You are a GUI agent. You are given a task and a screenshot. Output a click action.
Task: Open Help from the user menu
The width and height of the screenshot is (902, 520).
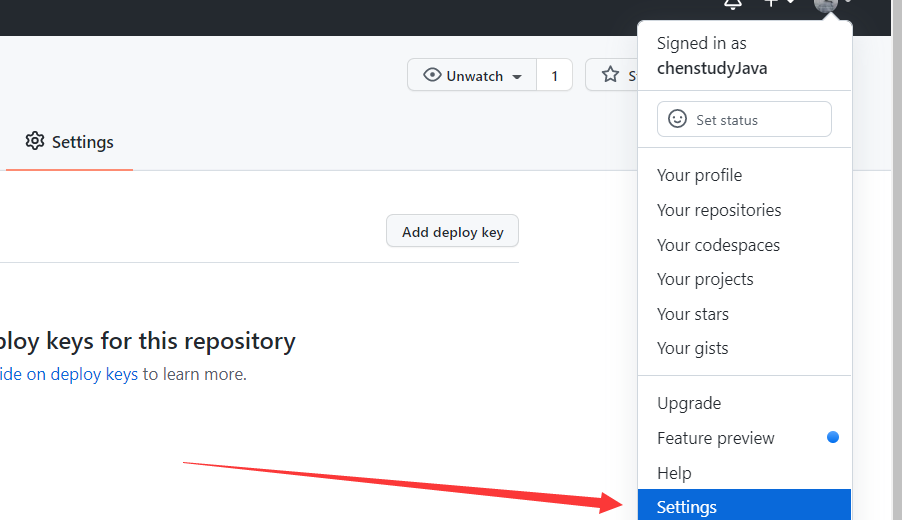pos(744,473)
